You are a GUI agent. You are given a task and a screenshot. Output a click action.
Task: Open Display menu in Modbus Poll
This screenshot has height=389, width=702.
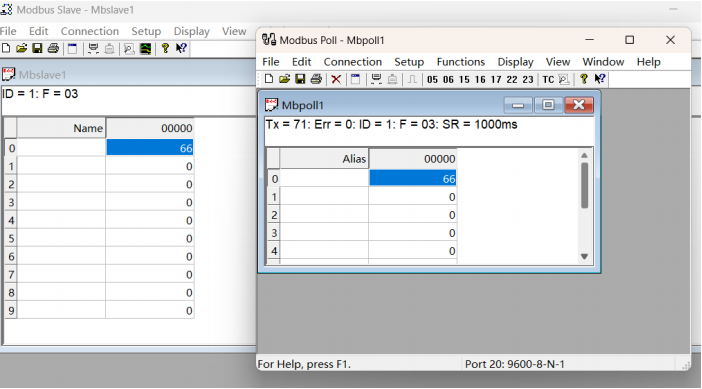(515, 62)
